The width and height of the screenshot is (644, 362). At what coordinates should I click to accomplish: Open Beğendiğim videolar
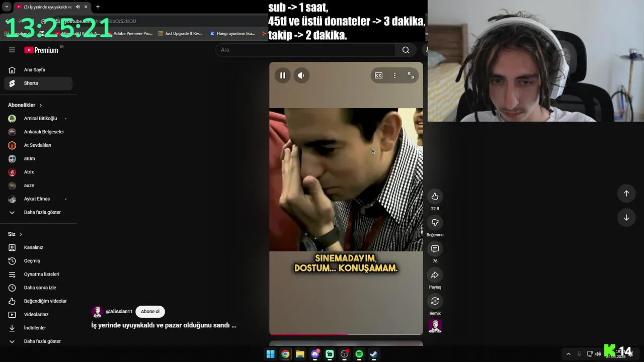(x=38, y=301)
